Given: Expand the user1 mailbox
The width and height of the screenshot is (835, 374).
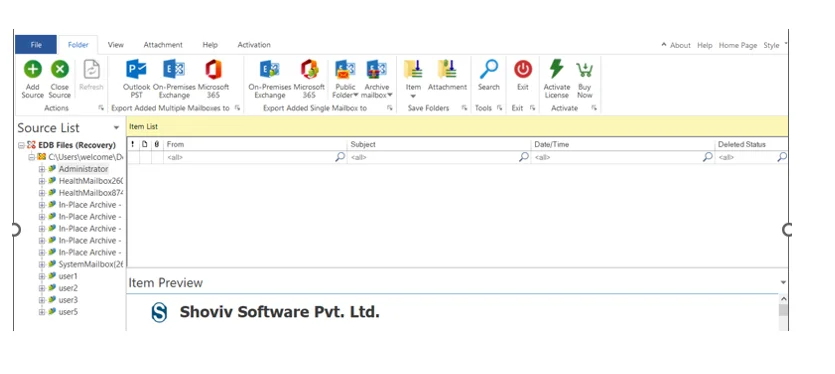Looking at the screenshot, I should click(x=42, y=276).
